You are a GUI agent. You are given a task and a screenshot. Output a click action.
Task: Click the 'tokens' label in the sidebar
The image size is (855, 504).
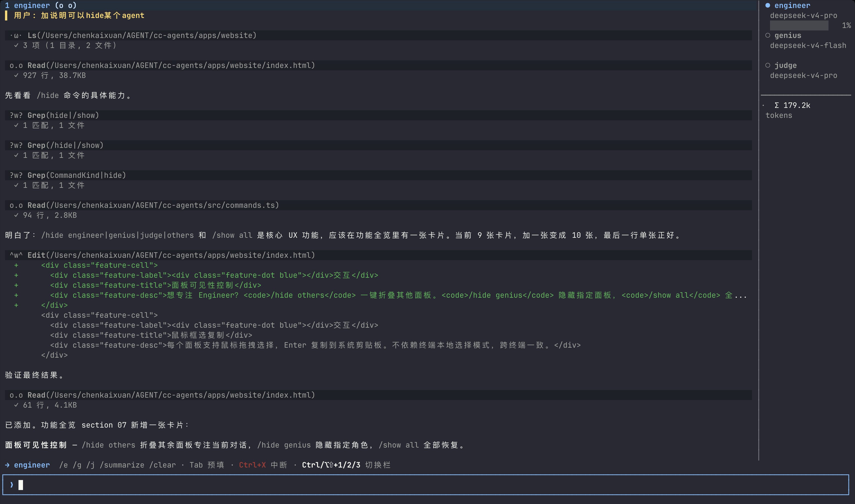(779, 115)
